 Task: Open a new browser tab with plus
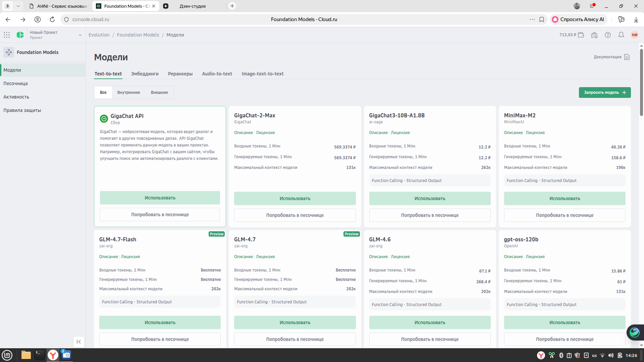click(x=232, y=6)
